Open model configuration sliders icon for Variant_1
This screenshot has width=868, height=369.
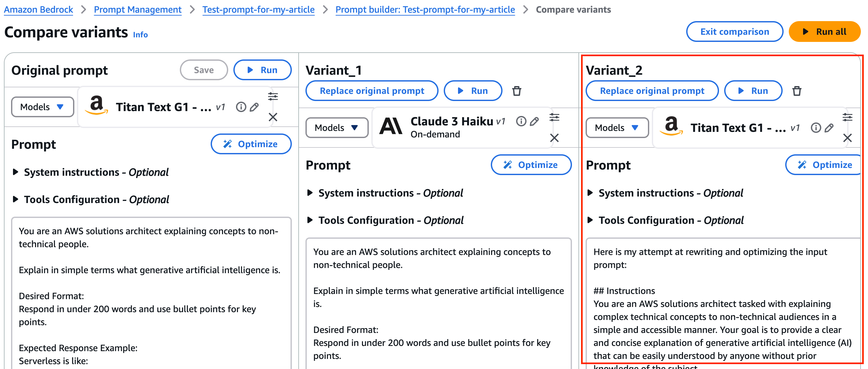click(554, 117)
